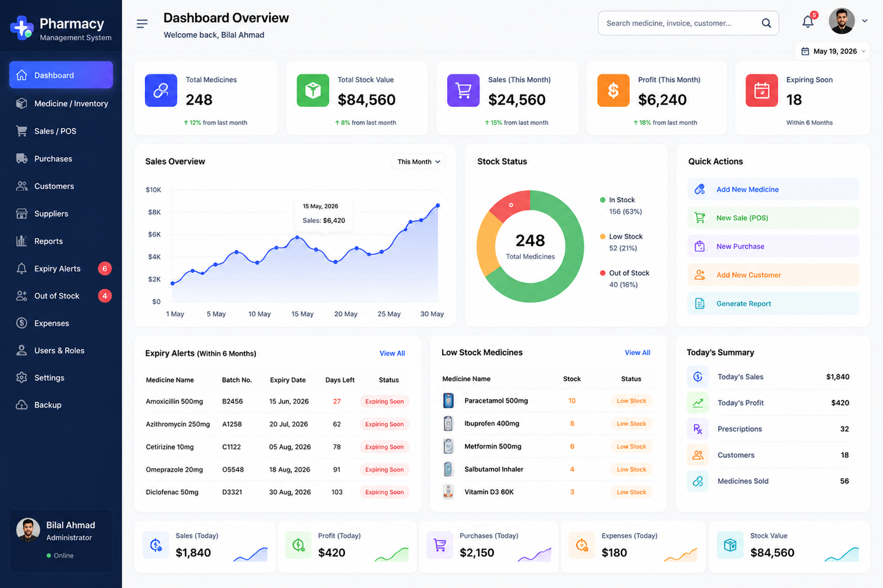Click the Customers summary icon
Screen dimensions: 883x588
pyautogui.click(x=697, y=455)
